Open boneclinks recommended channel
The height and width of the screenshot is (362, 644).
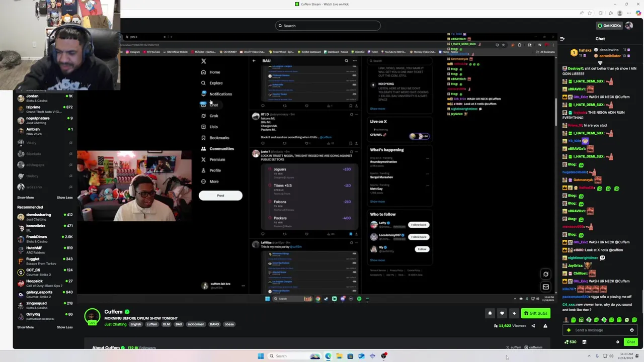point(45,228)
